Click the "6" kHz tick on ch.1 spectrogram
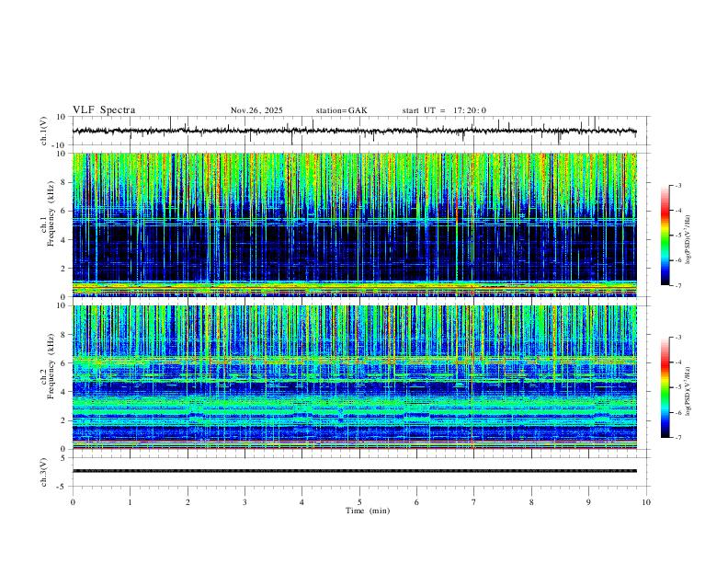 pos(63,211)
